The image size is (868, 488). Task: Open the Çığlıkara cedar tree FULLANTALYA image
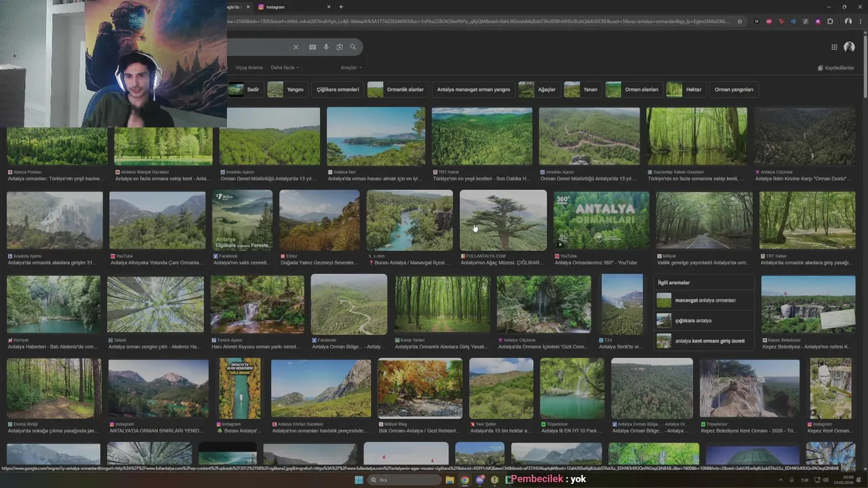tap(503, 220)
